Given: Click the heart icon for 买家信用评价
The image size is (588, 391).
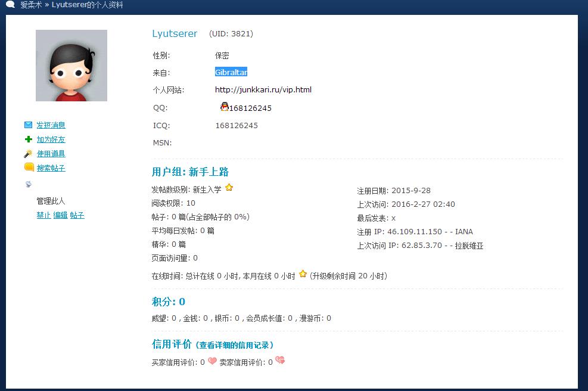Looking at the screenshot, I should (x=212, y=361).
